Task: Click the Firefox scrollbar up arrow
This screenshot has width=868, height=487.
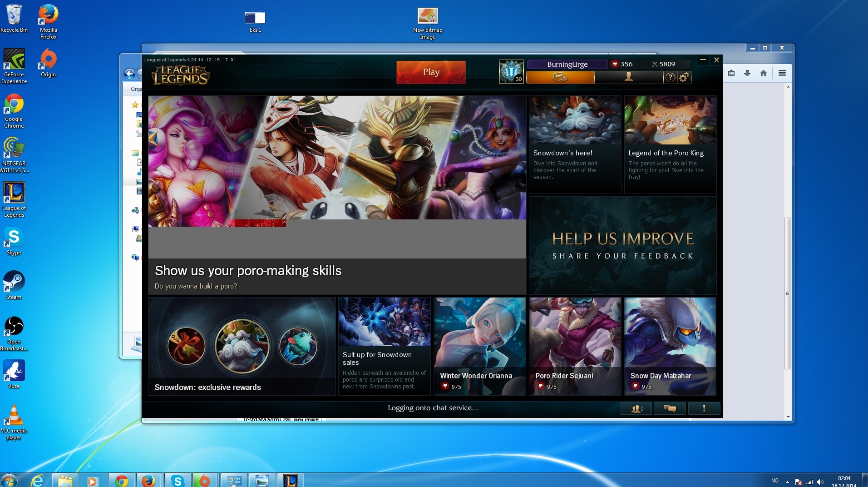Action: point(788,86)
